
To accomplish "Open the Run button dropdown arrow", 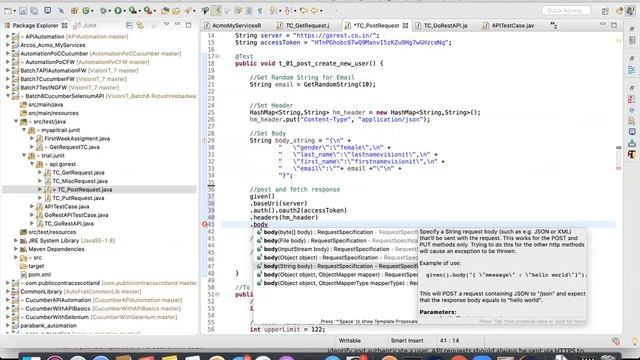I will click(x=124, y=11).
